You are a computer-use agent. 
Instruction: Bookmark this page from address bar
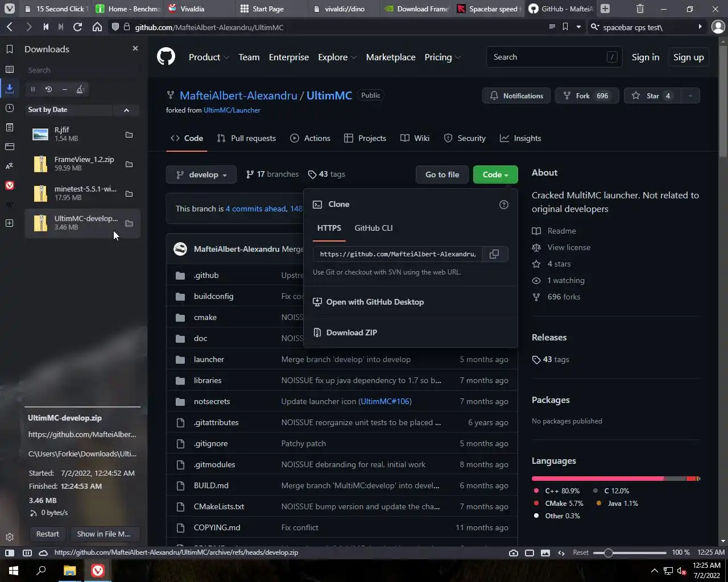pos(565,27)
